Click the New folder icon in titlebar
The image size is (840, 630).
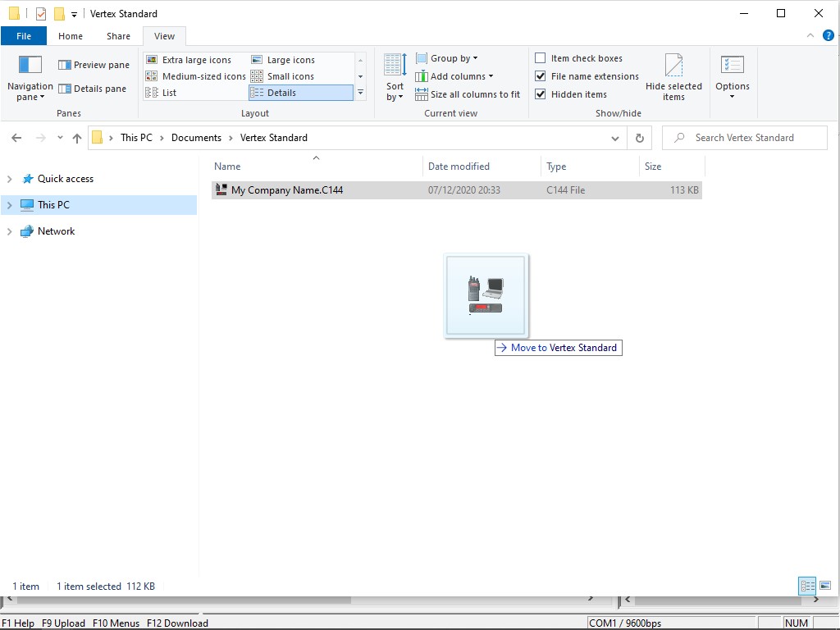(59, 14)
